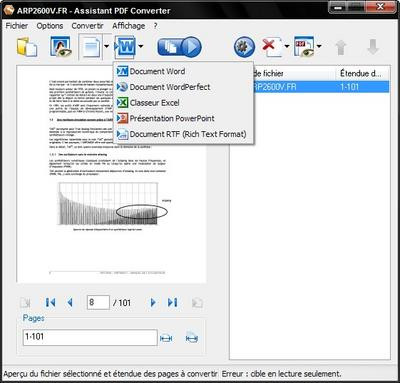Expand the dropdown arrow beside the red X icon

[x=286, y=46]
